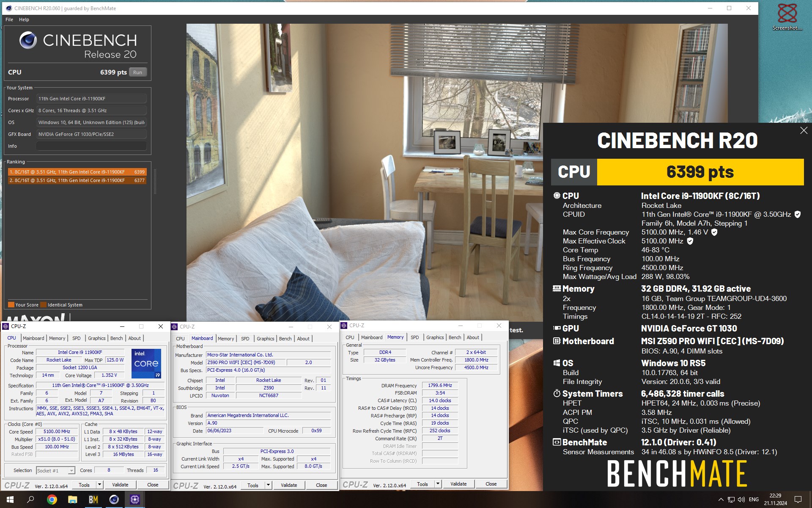Close BenchMate result overlay with X
The image size is (812, 508).
click(804, 130)
